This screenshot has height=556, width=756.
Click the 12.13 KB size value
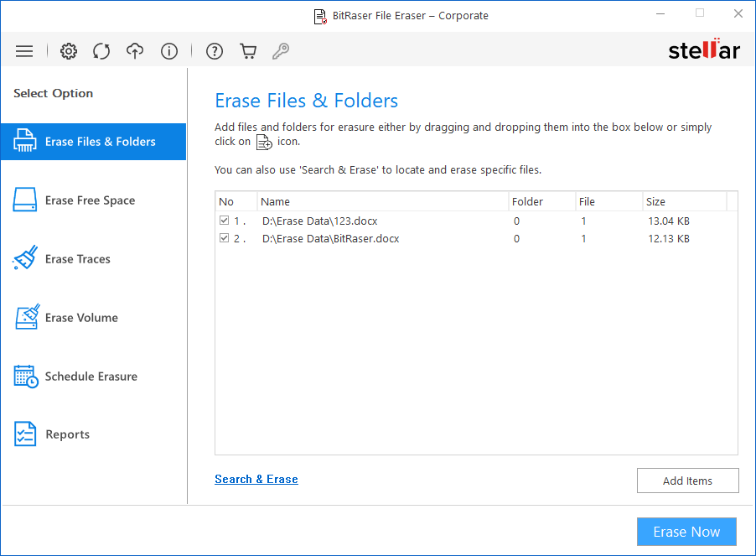[669, 239]
